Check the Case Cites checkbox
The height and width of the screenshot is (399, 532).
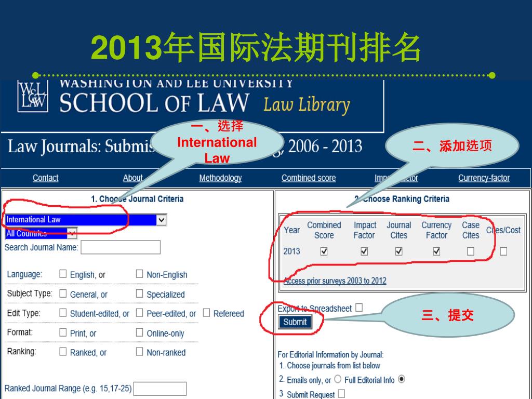pos(470,251)
